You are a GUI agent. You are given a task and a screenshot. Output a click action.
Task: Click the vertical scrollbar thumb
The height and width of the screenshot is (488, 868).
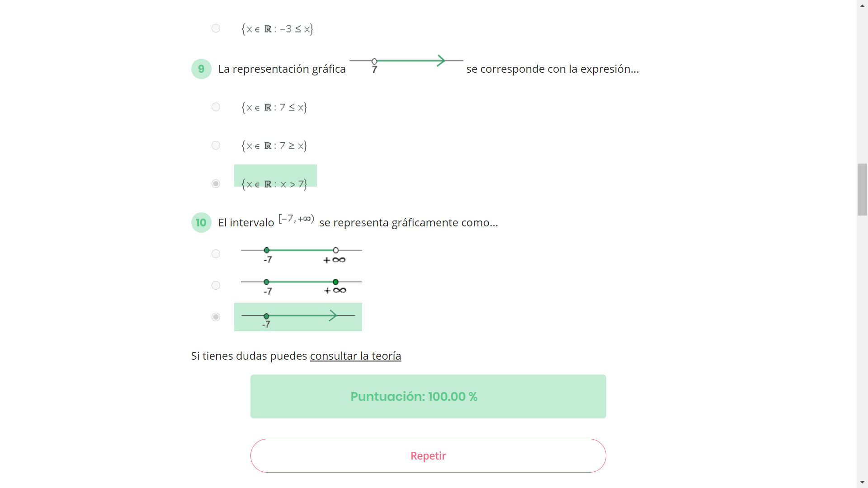pos(862,190)
